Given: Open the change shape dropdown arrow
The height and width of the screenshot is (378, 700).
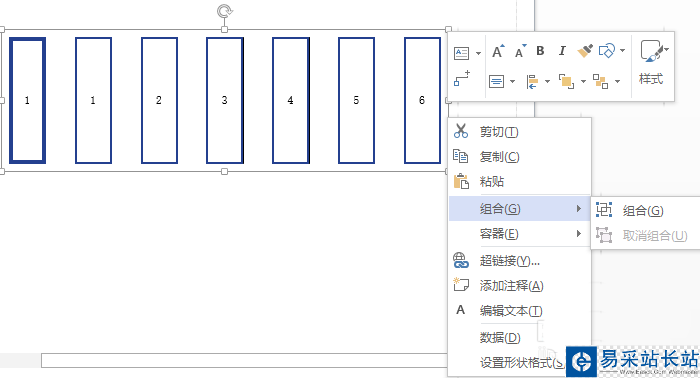Looking at the screenshot, I should pyautogui.click(x=622, y=51).
